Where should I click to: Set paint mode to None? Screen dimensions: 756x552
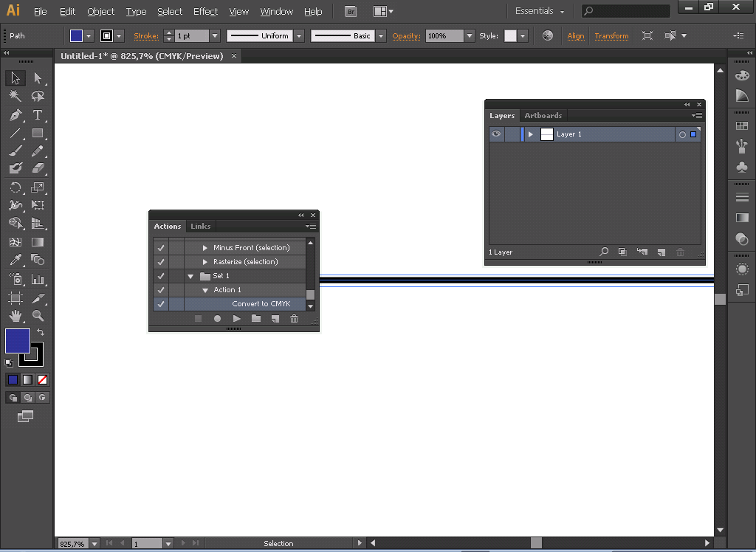[42, 380]
